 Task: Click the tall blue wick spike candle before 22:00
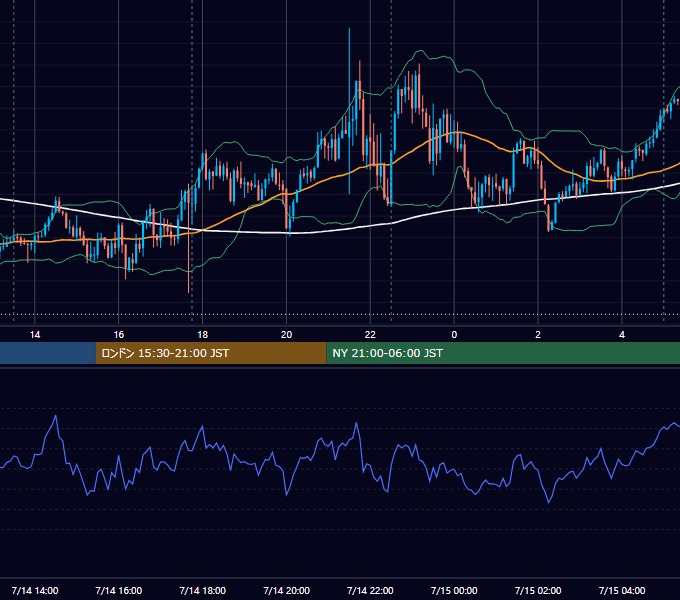[349, 111]
